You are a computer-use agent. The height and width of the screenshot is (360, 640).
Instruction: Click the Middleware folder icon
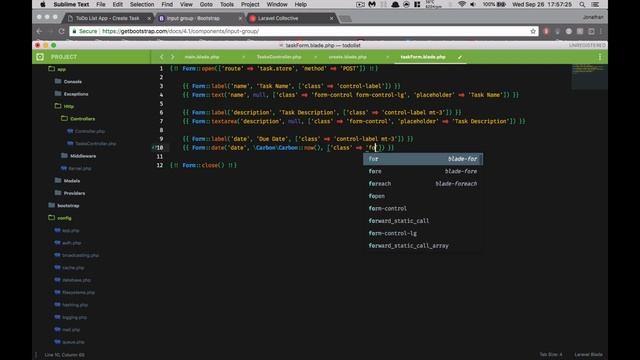pyautogui.click(x=64, y=156)
